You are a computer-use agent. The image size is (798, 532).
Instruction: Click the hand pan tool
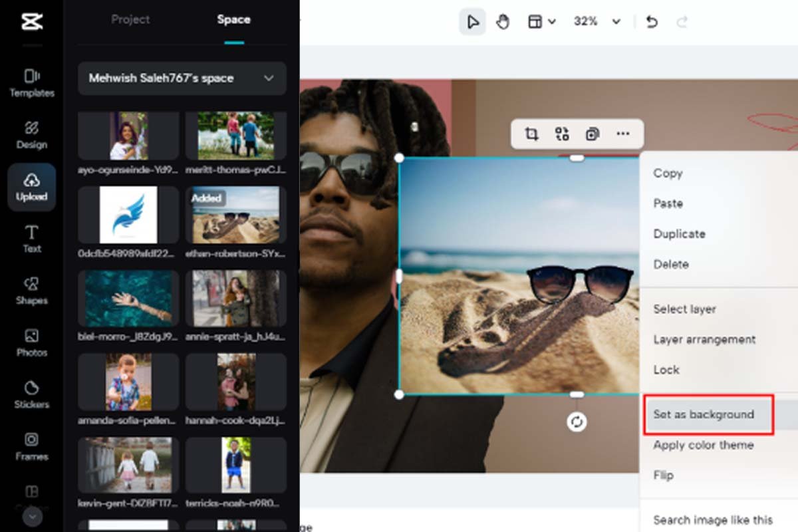(x=503, y=22)
